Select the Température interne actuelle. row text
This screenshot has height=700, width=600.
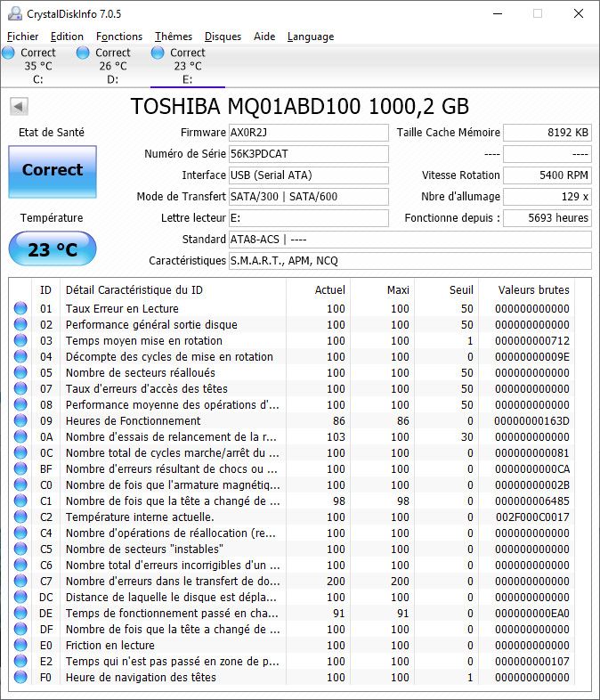140,517
